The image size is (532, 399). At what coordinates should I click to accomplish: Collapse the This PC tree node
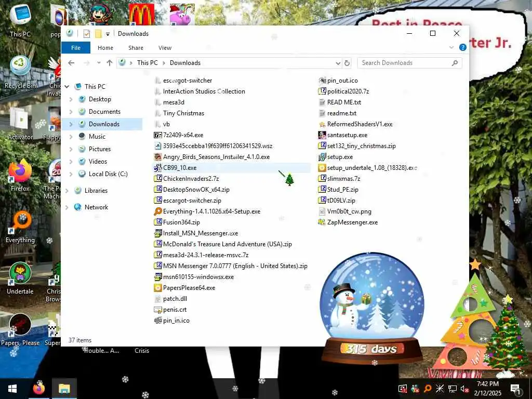(67, 87)
